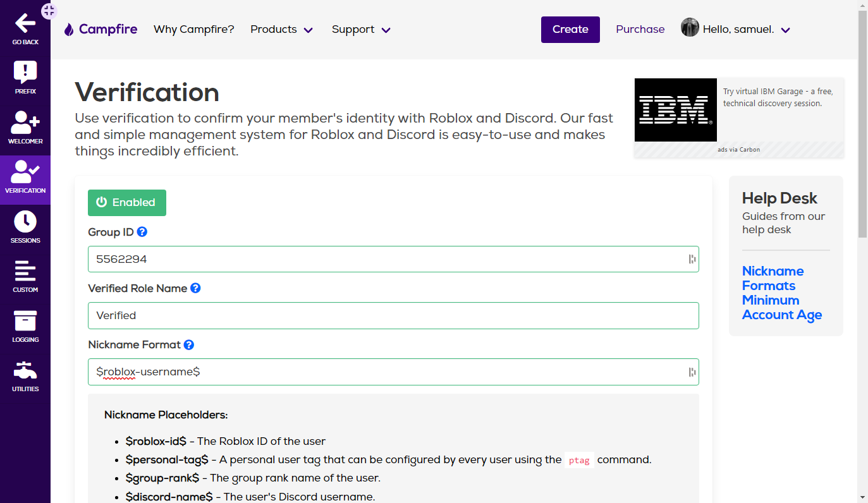Click the Purchase link in the header
Screen dimensions: 868x503
640,30
